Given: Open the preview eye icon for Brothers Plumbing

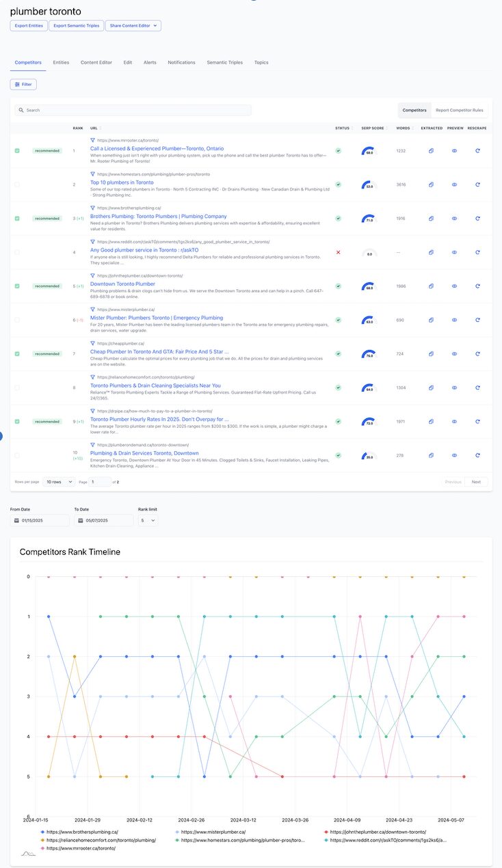Looking at the screenshot, I should click(453, 219).
